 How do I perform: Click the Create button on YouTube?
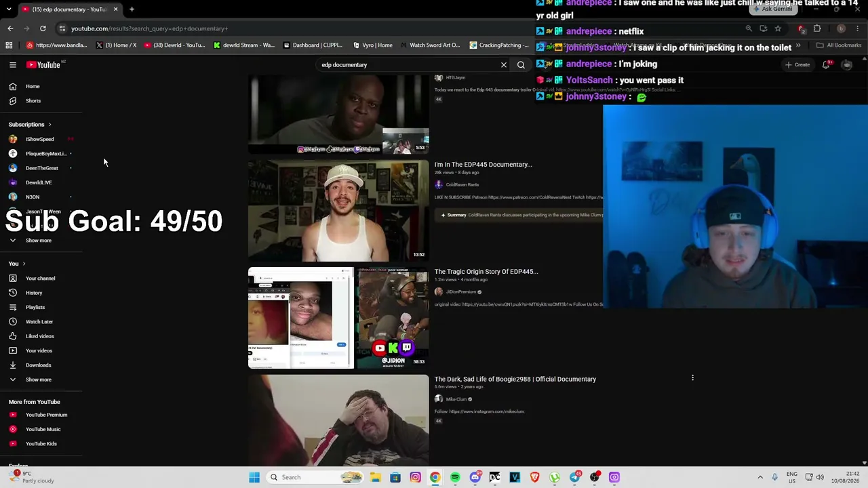coord(797,65)
